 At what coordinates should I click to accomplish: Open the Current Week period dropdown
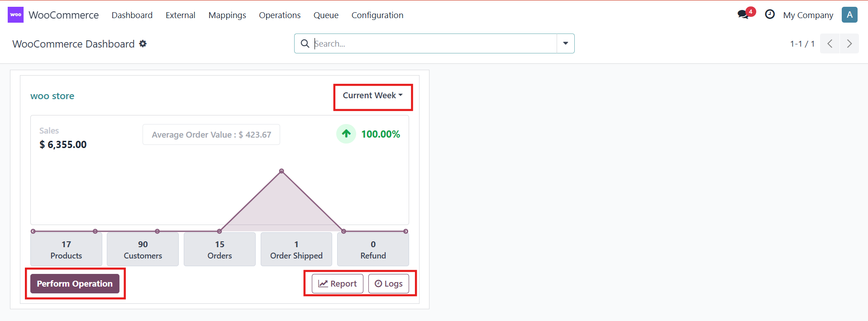tap(372, 96)
